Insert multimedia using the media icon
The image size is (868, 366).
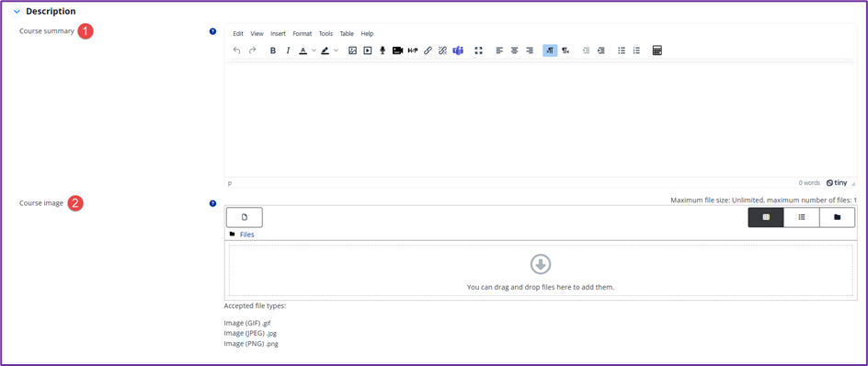point(368,51)
